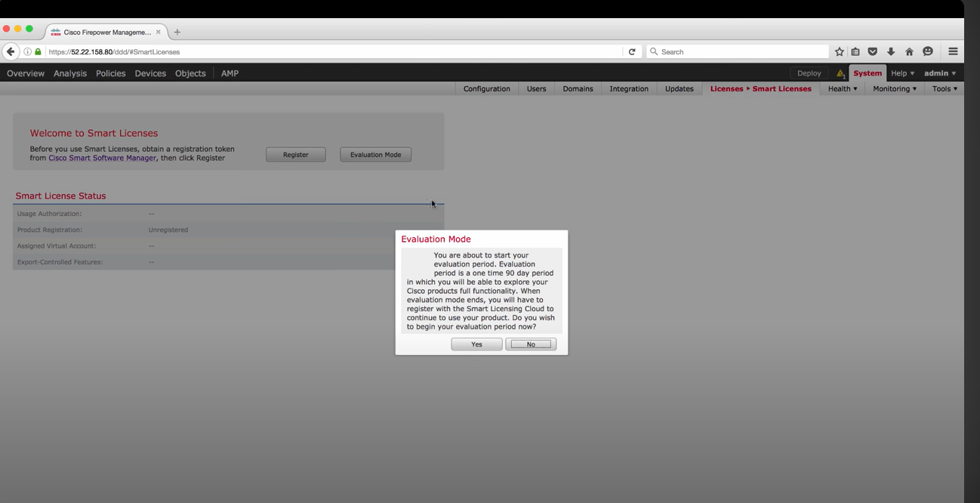This screenshot has width=980, height=503.
Task: Go to the Configuration tab
Action: (487, 88)
